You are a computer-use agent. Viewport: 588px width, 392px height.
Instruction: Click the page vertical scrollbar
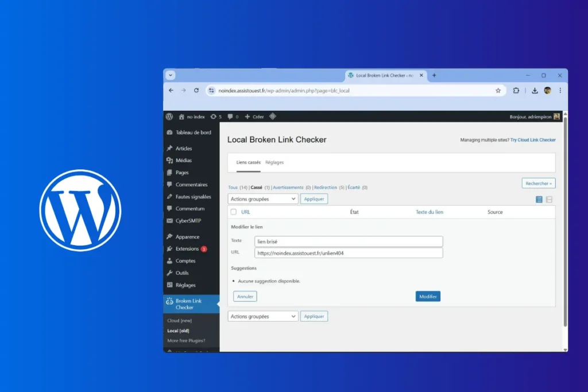coord(565,230)
